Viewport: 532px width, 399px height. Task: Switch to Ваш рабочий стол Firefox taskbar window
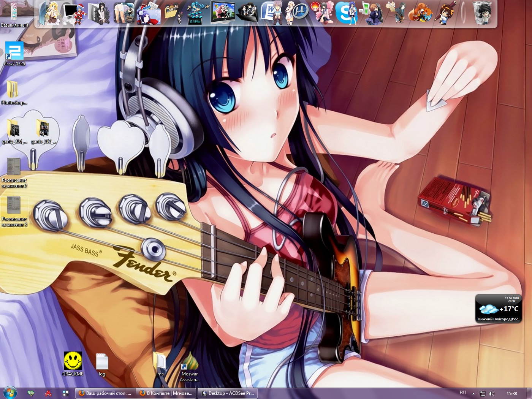coord(105,393)
